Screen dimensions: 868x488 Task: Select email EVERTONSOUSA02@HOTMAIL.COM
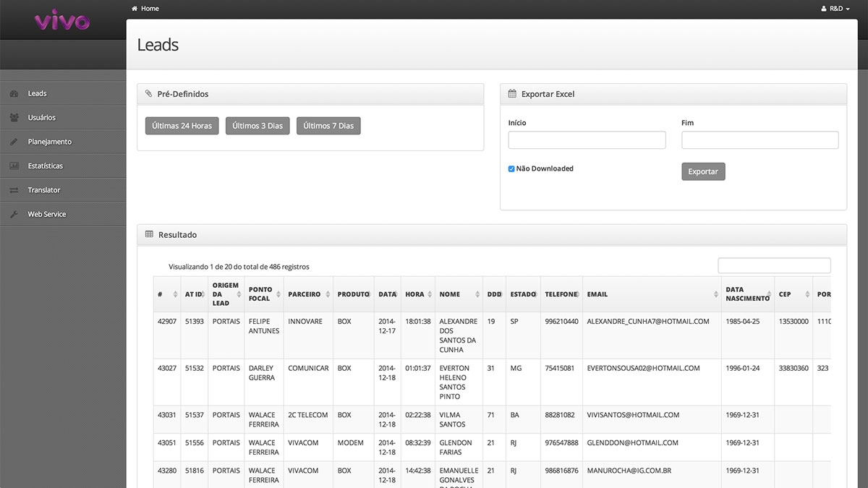[643, 368]
